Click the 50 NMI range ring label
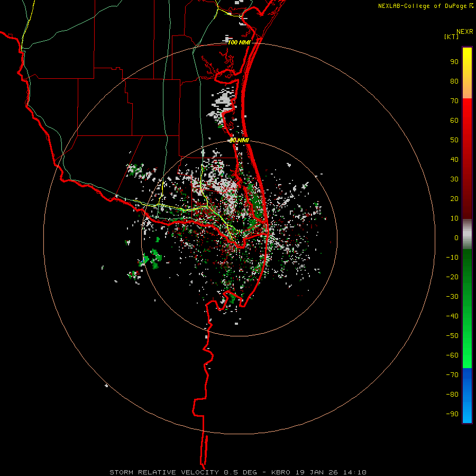Screen dimensions: 476x476 239,140
